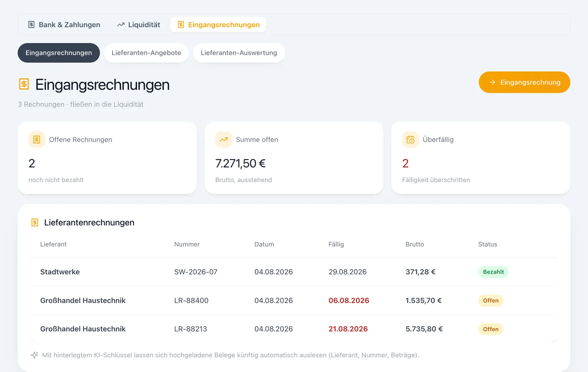Switch to the Liquidität tab
The height and width of the screenshot is (372, 588).
tap(139, 25)
